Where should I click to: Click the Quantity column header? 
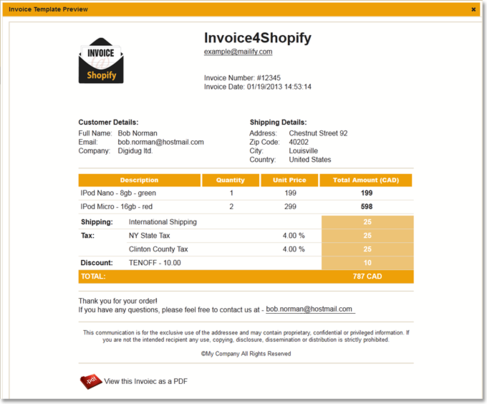pos(230,180)
